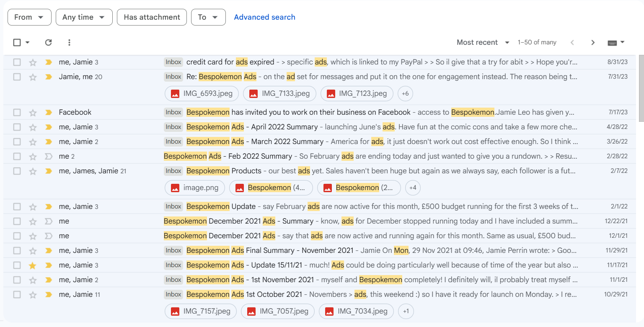Go to the next page of results
644x327 pixels.
tap(592, 42)
